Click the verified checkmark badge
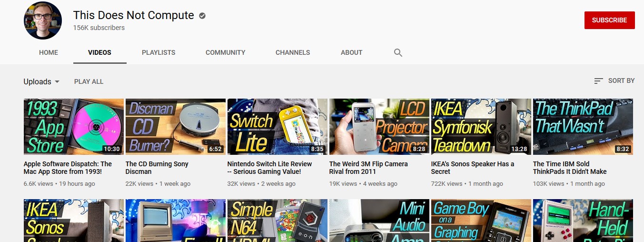The height and width of the screenshot is (242, 644). (x=202, y=16)
